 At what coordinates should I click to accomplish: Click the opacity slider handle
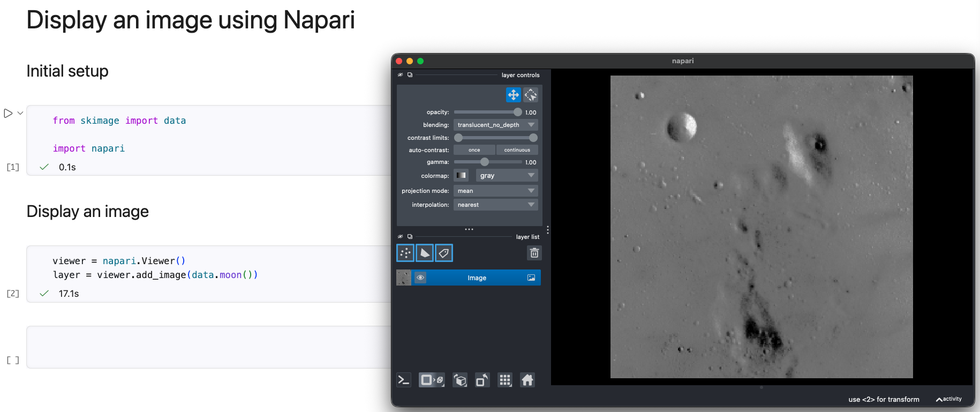(517, 112)
